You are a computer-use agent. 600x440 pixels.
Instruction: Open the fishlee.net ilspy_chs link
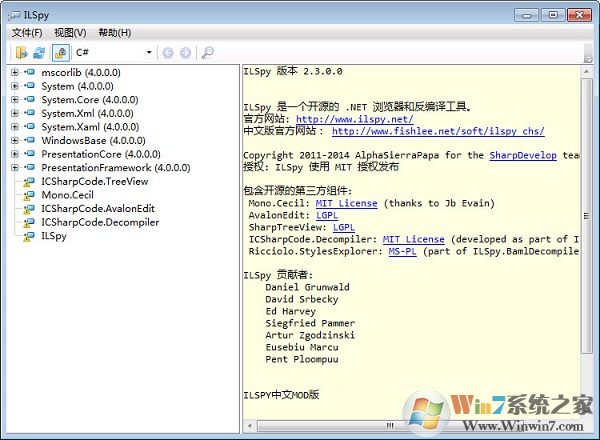438,131
